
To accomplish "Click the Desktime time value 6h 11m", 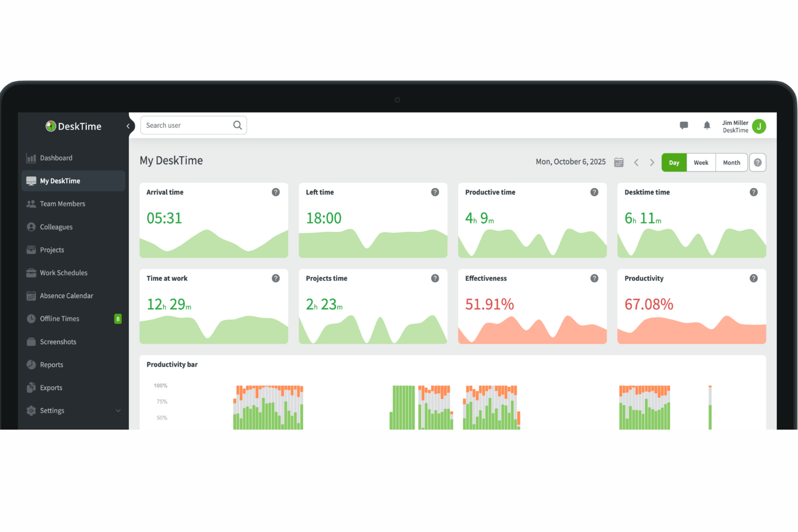I will tap(643, 218).
